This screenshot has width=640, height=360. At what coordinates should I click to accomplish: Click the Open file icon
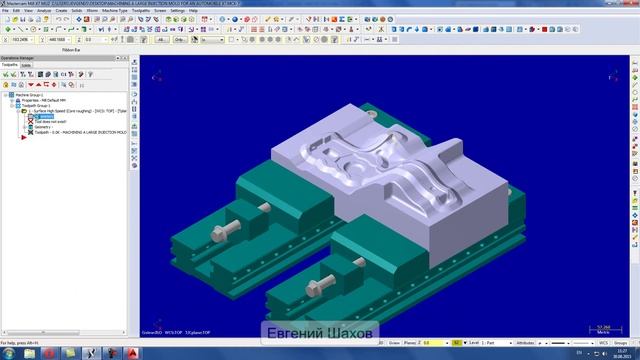(x=15, y=20)
